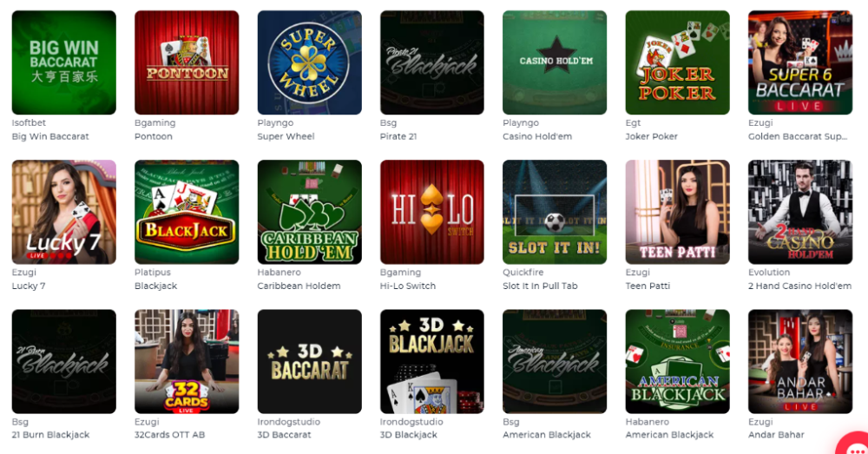Open the 32 Cards live game tile

pyautogui.click(x=187, y=361)
